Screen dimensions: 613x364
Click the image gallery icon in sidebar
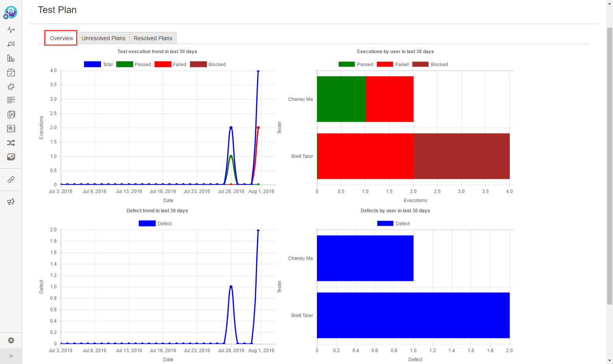pos(11,157)
